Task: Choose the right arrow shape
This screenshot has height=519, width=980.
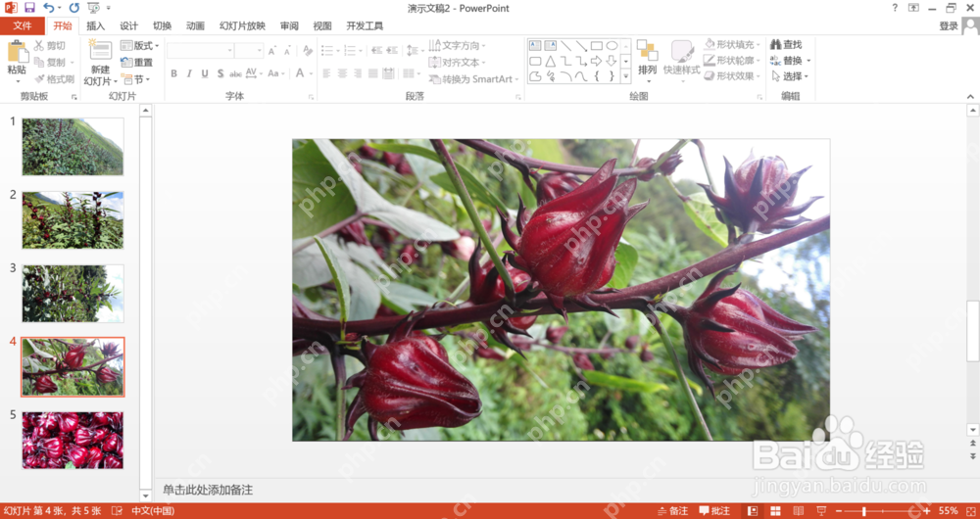Action: point(596,62)
